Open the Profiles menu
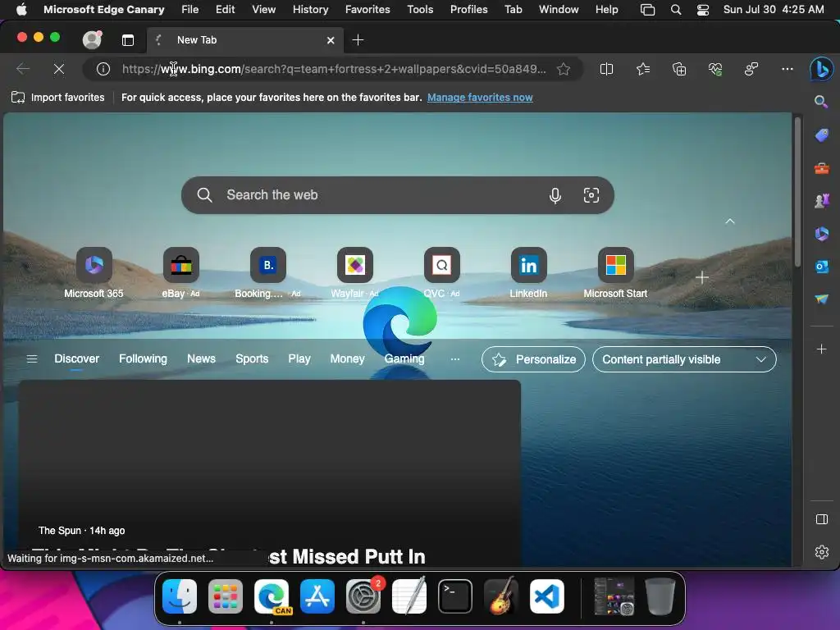Viewport: 840px width, 630px height. pos(468,10)
